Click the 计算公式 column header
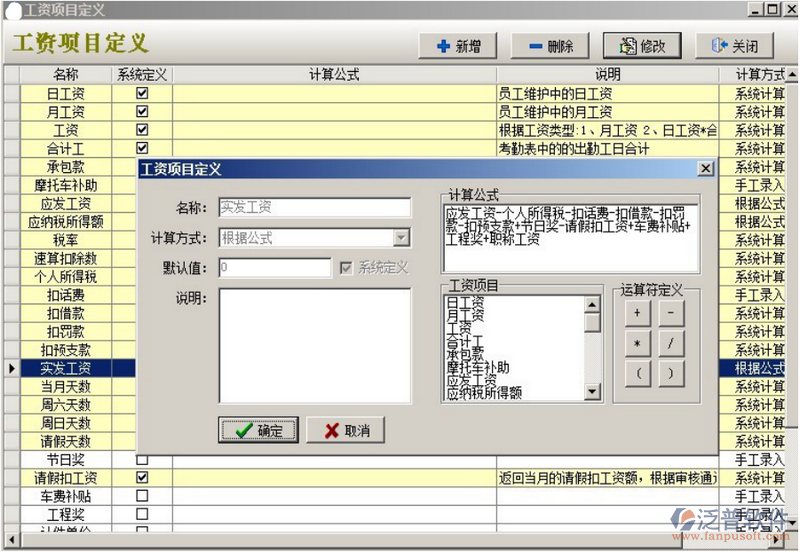The height and width of the screenshot is (552, 800). [334, 75]
